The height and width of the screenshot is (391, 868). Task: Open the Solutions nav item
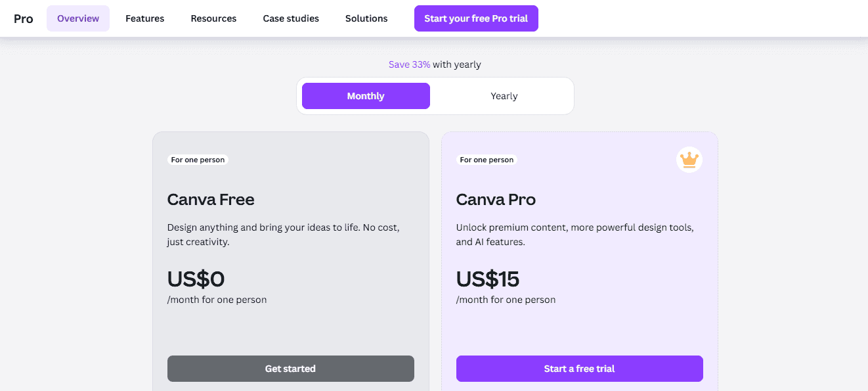[366, 18]
